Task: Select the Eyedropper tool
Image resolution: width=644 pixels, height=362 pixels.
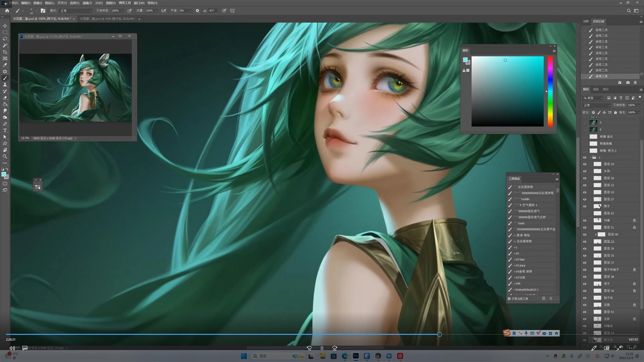Action: click(5, 65)
